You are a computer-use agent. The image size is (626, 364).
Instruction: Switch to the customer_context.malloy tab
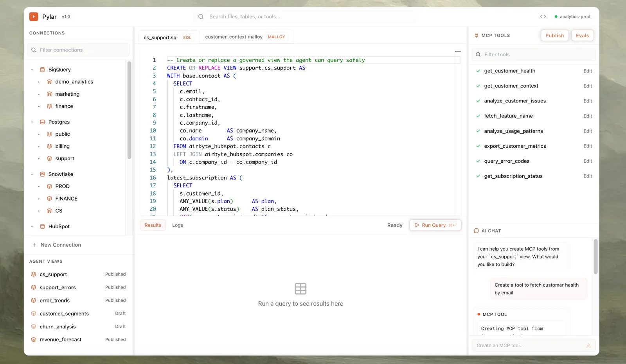(x=234, y=36)
